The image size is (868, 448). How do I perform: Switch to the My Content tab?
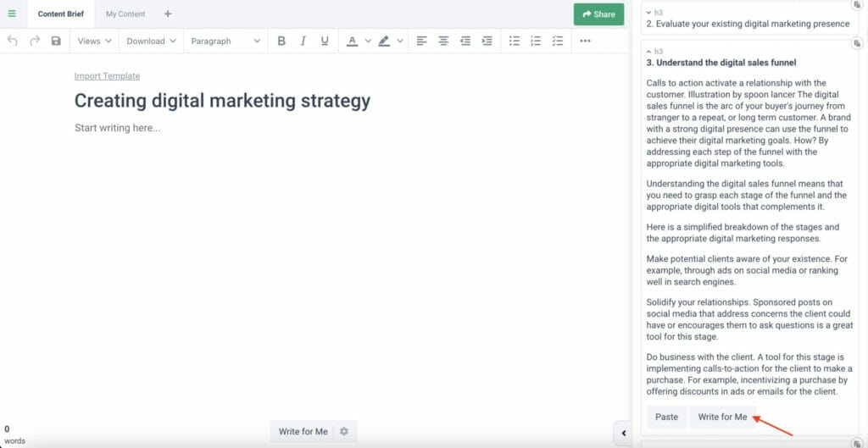point(125,14)
